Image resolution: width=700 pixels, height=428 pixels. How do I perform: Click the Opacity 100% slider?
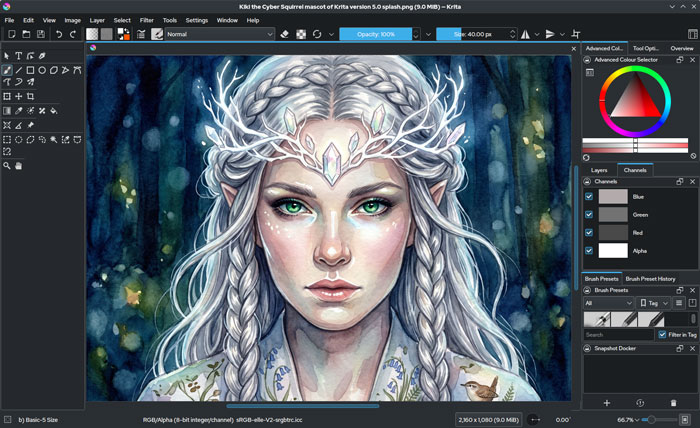[x=375, y=34]
